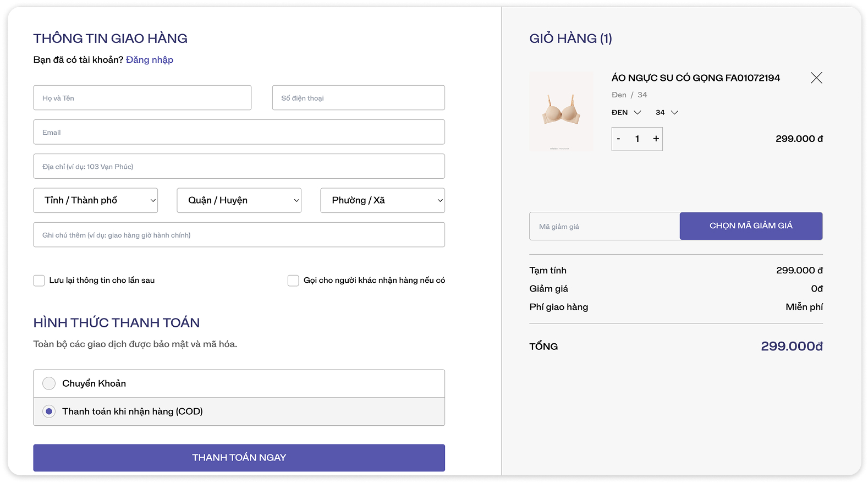
Task: Expand the Quận / Huyện dropdown
Action: (x=239, y=201)
